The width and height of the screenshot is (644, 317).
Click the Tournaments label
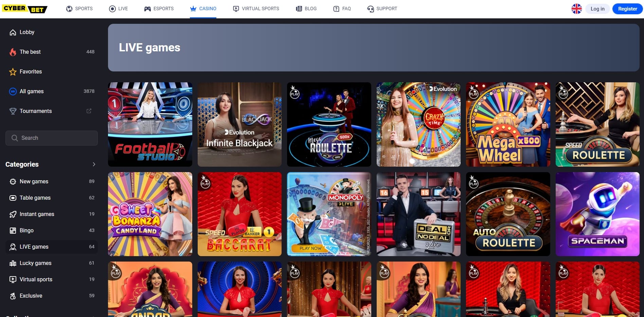pos(36,111)
